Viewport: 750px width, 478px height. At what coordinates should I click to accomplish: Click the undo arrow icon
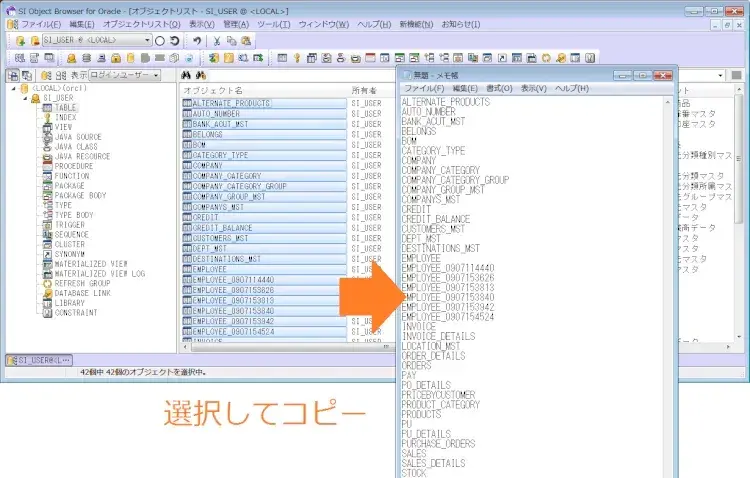197,41
